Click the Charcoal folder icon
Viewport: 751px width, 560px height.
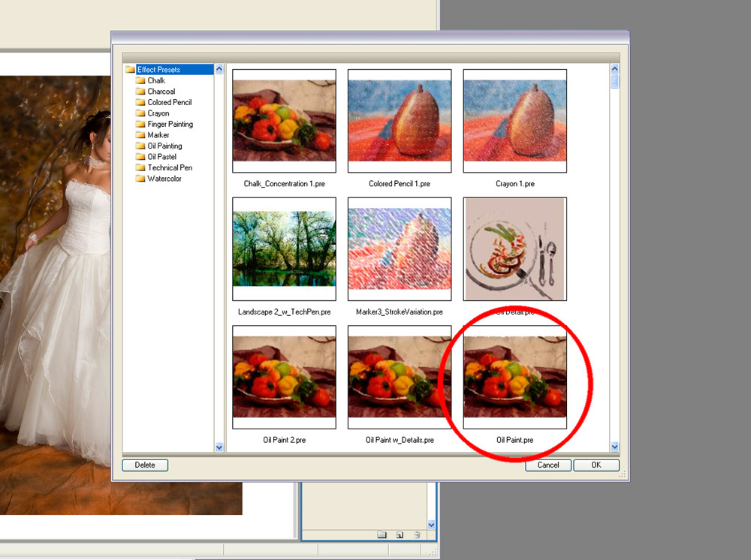[140, 92]
